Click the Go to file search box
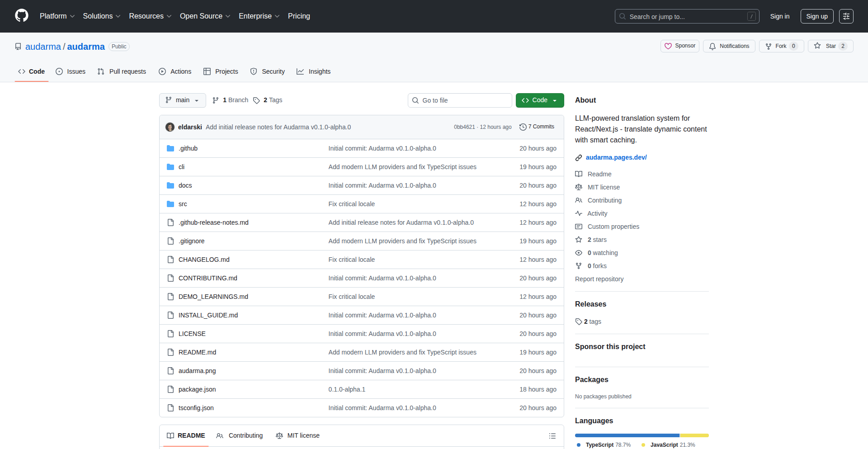This screenshot has height=449, width=868. tap(460, 100)
